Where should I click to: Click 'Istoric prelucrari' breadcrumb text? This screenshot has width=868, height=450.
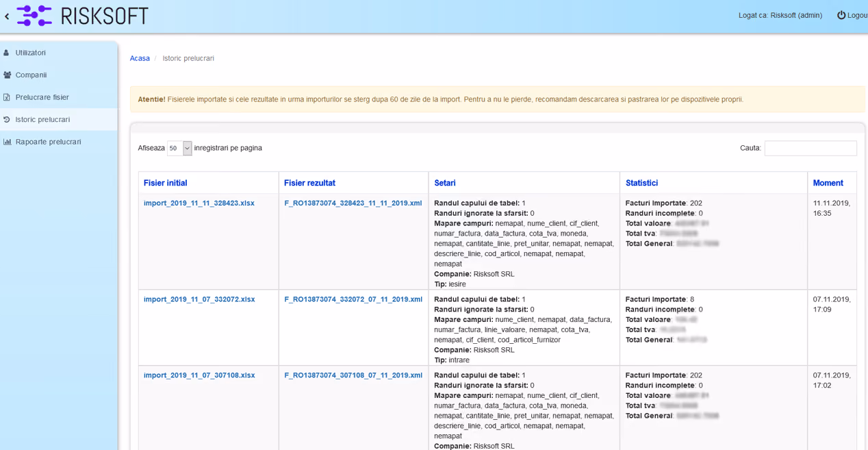(x=188, y=58)
